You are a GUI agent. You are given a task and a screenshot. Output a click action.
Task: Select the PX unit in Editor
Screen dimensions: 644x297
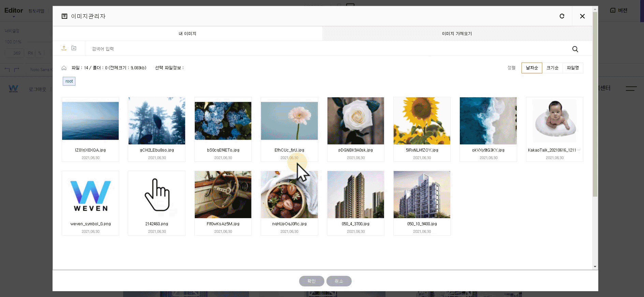pos(30,53)
